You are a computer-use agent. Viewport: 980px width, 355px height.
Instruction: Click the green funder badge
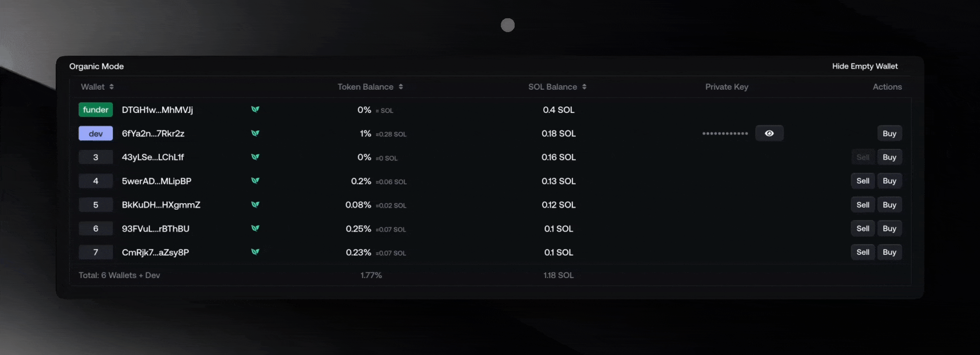[96, 109]
